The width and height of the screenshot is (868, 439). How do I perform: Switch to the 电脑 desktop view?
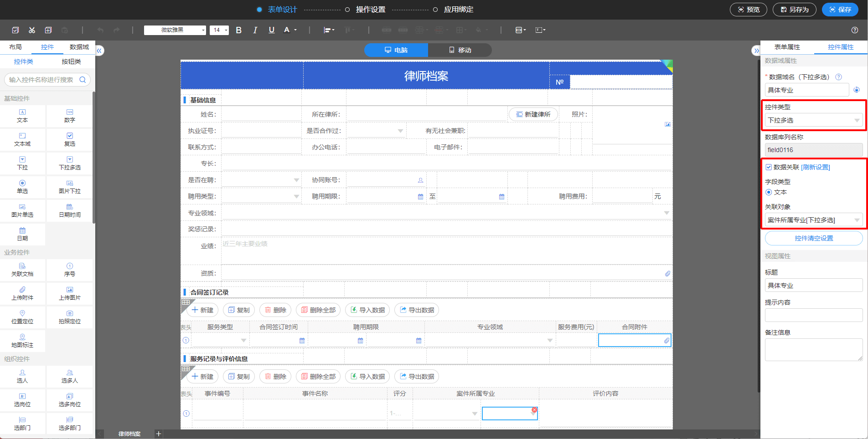[396, 50]
